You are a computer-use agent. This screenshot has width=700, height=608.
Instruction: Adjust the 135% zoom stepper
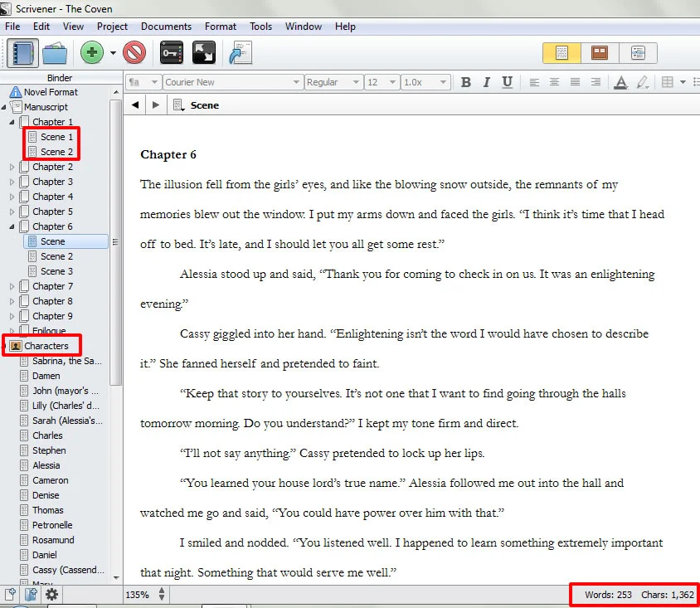click(162, 594)
